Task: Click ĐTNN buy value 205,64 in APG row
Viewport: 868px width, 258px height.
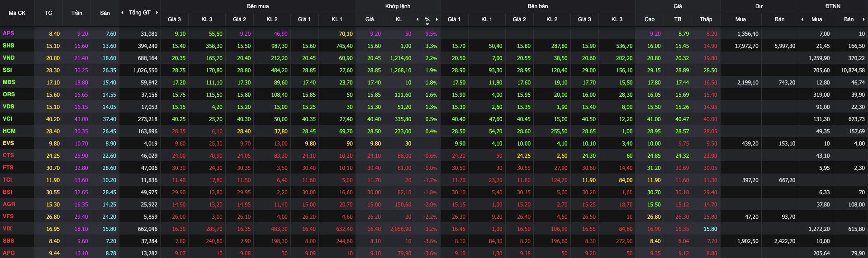Action: pyautogui.click(x=821, y=253)
